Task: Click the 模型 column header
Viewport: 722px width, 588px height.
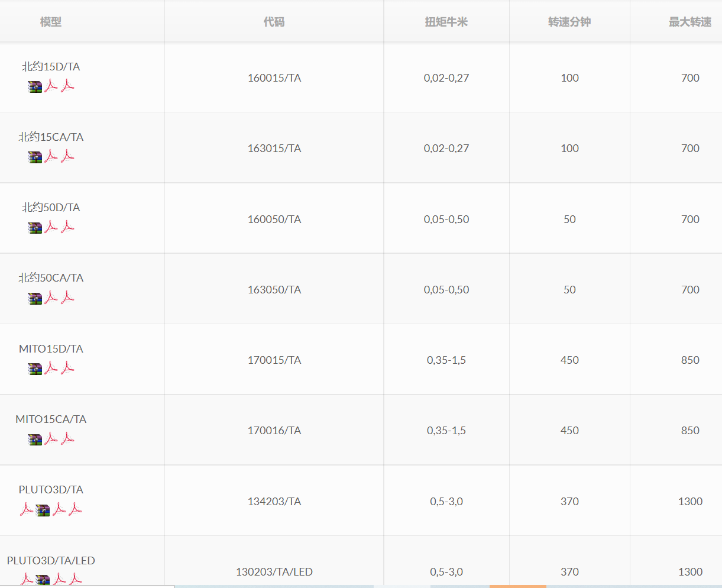Action: [51, 22]
